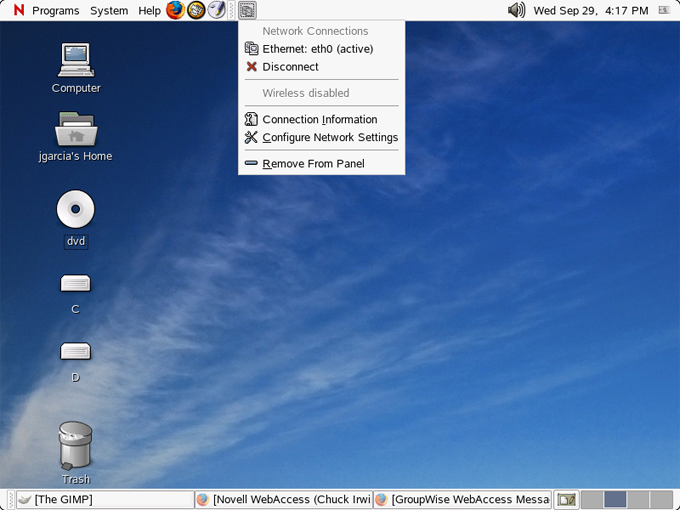
Task: Launch Firefox from the top panel
Action: click(x=175, y=10)
